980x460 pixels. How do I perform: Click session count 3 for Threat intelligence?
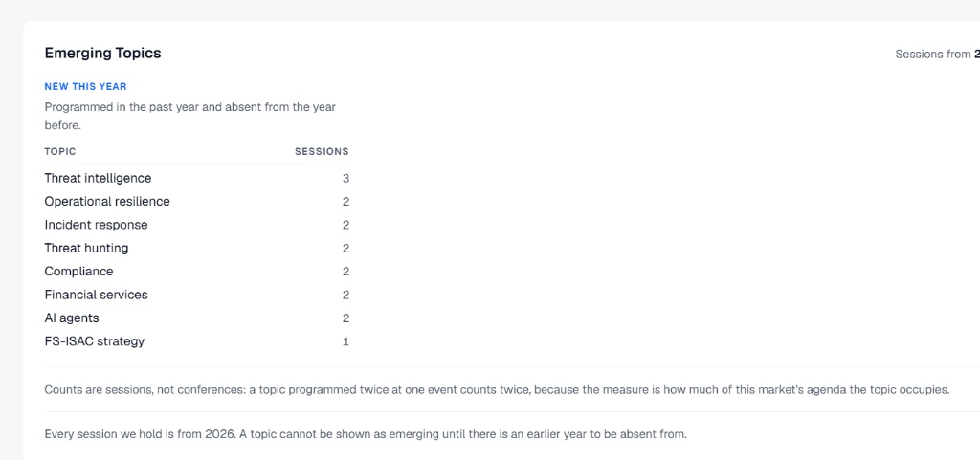(345, 179)
